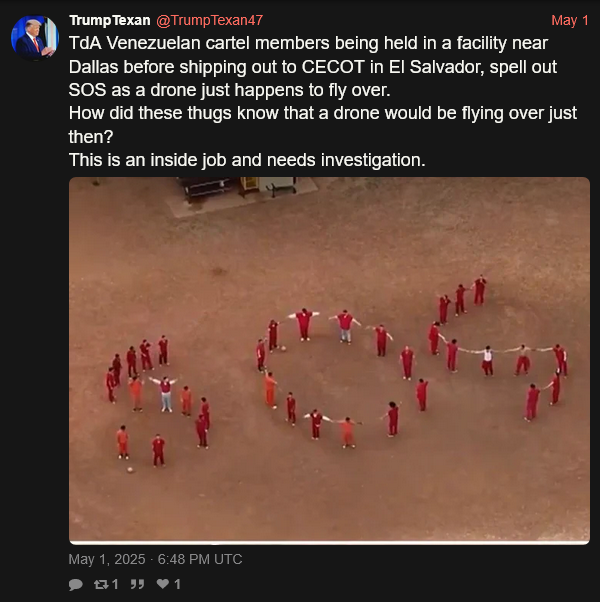Click the like count number
Screen dimensions: 600x602
click(x=177, y=584)
